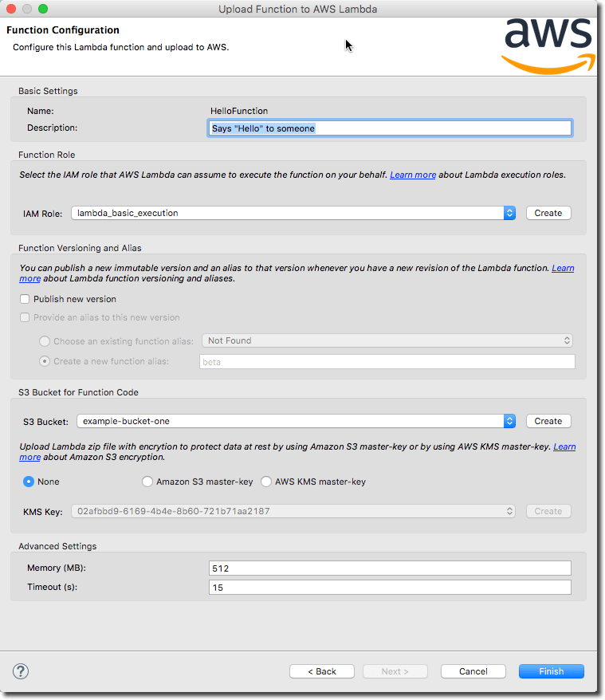Open the help question mark icon
Viewport: 605px width, 700px height.
21,671
